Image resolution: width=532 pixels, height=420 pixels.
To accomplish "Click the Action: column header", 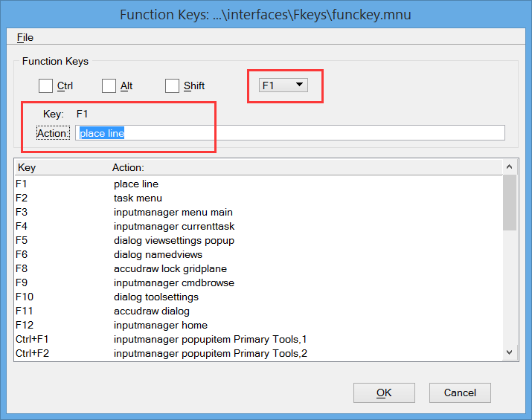I will click(307, 167).
